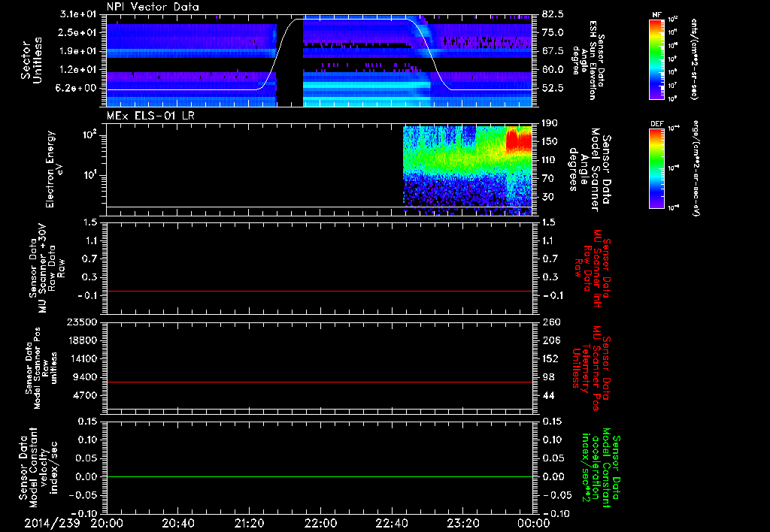Click the DEF color scale bar
The width and height of the screenshot is (770, 532).
[656, 168]
